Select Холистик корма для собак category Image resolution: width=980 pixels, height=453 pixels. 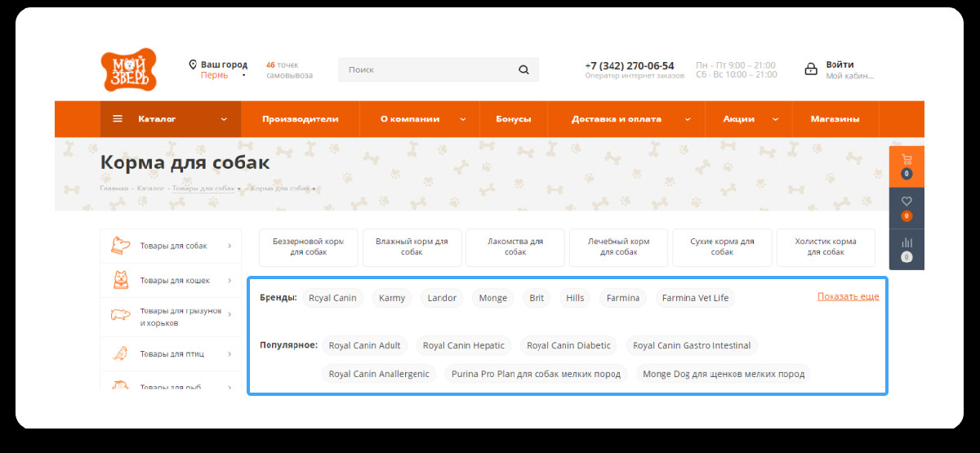tap(826, 247)
